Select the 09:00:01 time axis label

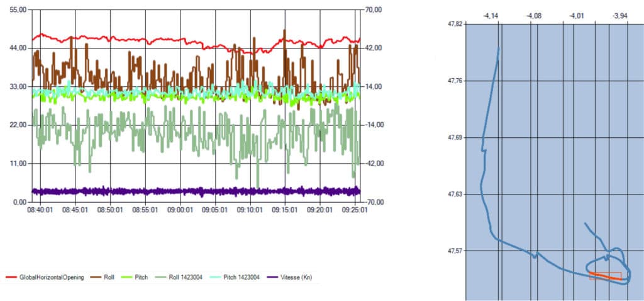pos(180,211)
